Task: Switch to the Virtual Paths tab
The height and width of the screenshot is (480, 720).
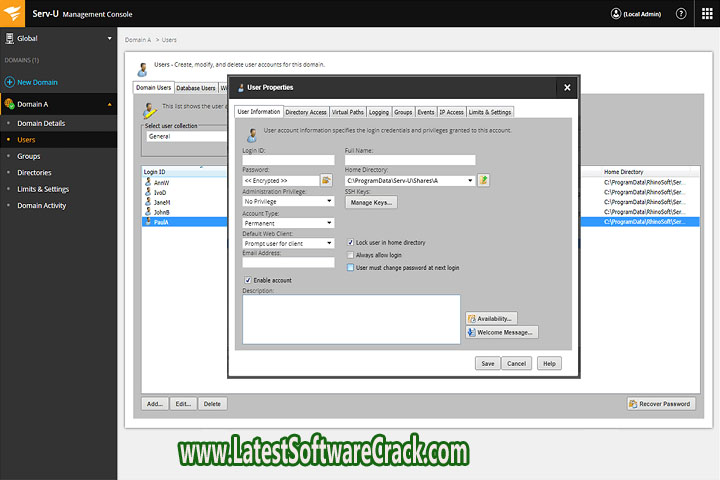Action: pyautogui.click(x=348, y=112)
